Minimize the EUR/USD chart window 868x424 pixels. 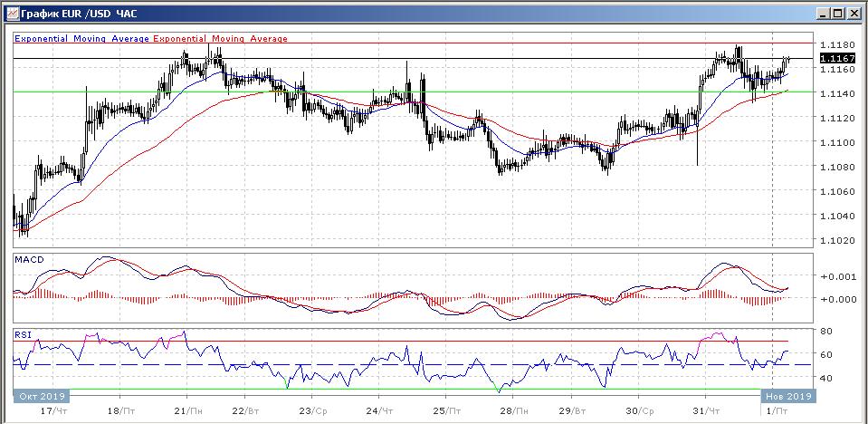(821, 14)
